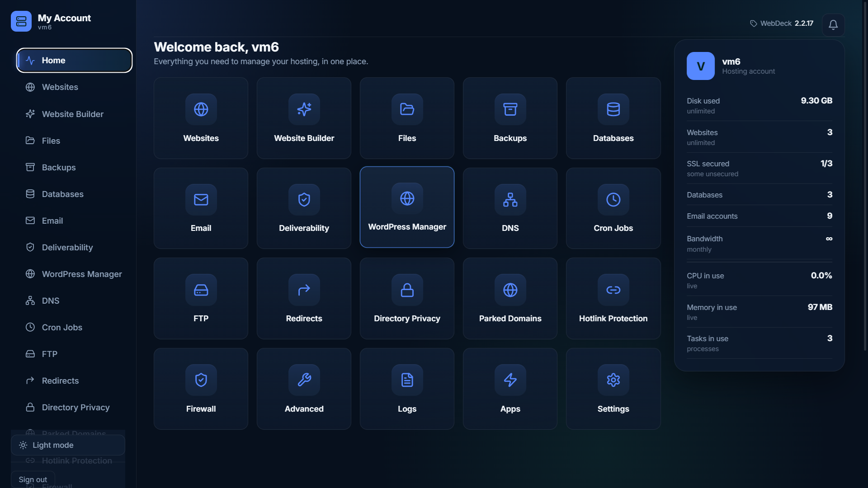Open the WordPress Manager card

407,207
